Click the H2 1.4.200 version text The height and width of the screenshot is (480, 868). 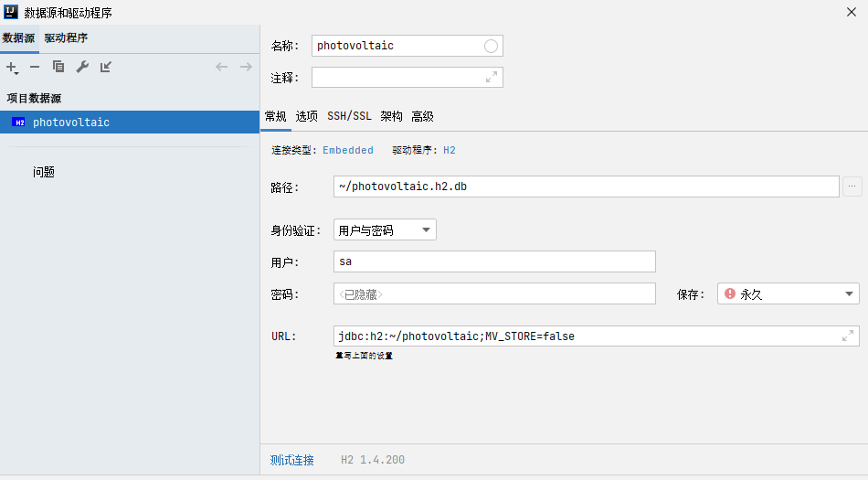[373, 460]
